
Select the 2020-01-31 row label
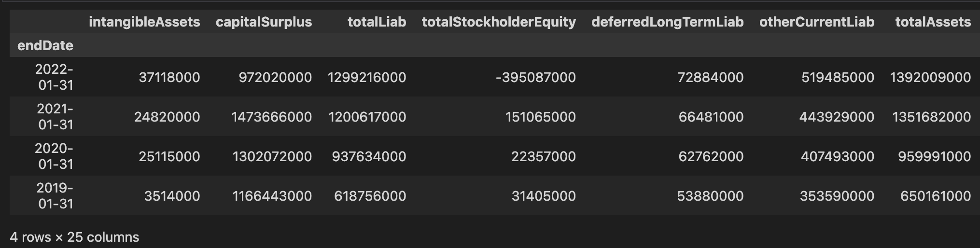[x=55, y=156]
